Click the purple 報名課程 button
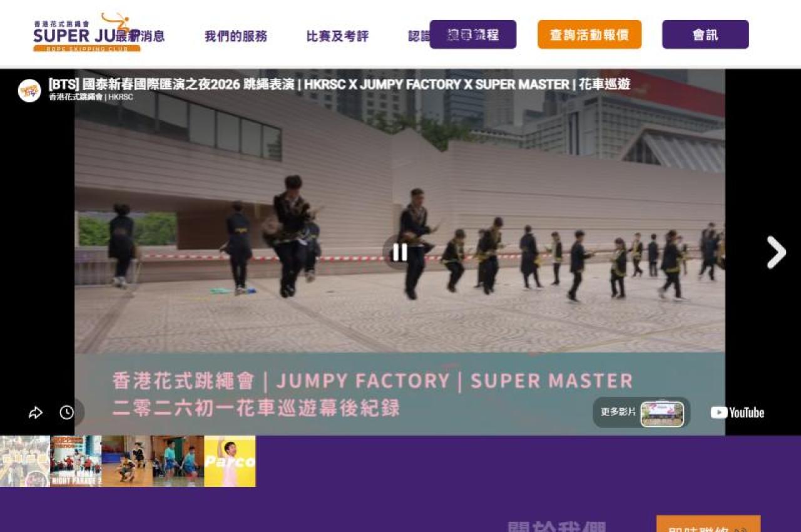Image resolution: width=801 pixels, height=532 pixels. tap(473, 34)
